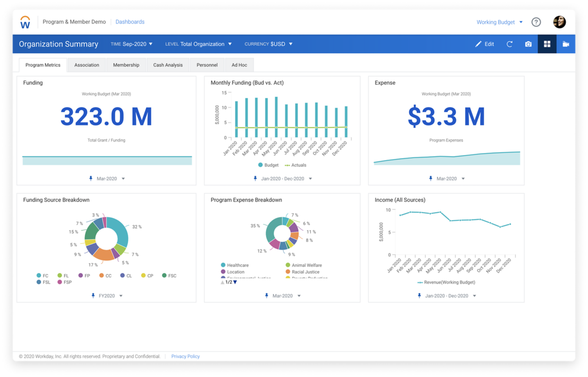This screenshot has height=377, width=588.
Task: Open the help question mark icon
Action: tap(536, 22)
